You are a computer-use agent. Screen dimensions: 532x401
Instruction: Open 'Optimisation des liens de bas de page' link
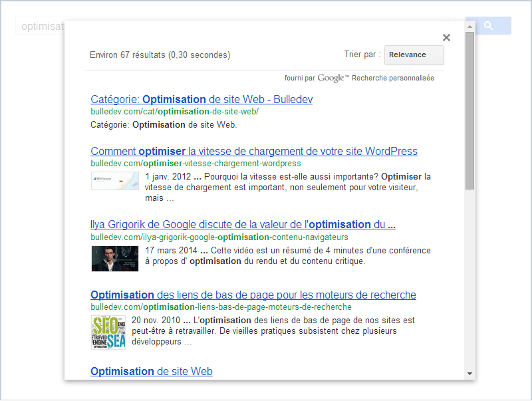253,295
